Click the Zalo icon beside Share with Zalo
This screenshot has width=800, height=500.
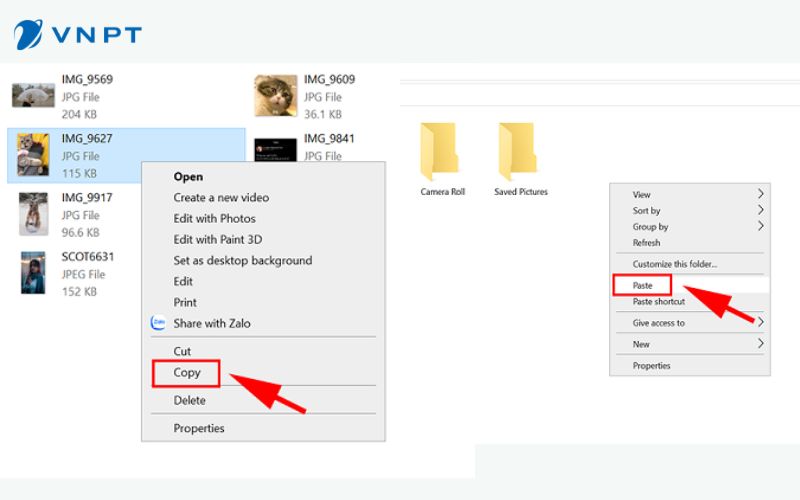(158, 323)
